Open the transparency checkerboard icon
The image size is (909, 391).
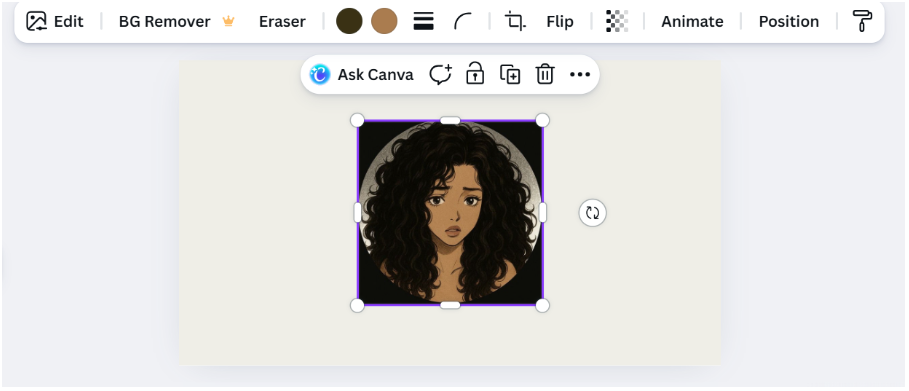pos(617,21)
